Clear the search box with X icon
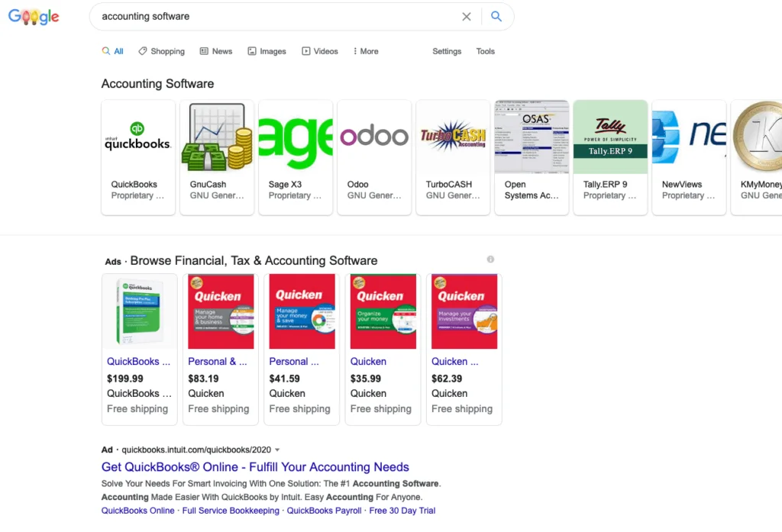 coord(467,17)
